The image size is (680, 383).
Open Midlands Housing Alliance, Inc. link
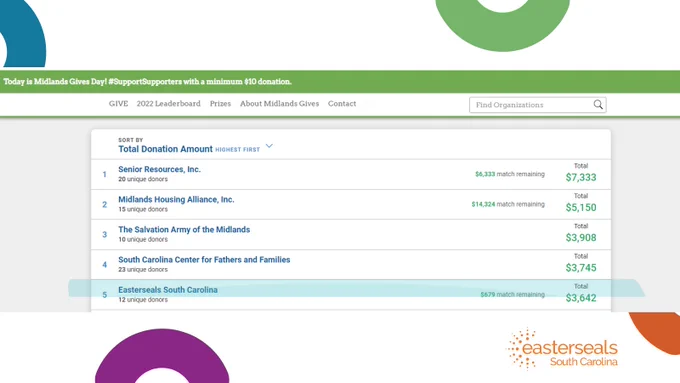pos(176,200)
